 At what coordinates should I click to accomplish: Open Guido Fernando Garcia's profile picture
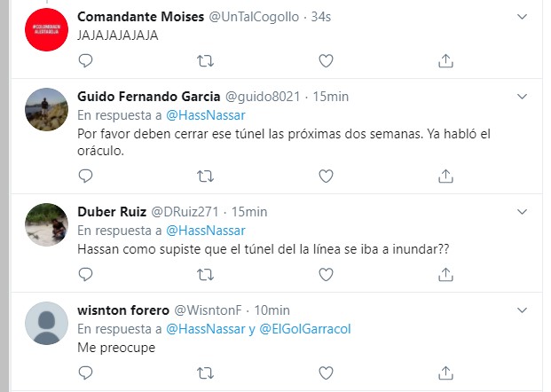click(x=46, y=109)
